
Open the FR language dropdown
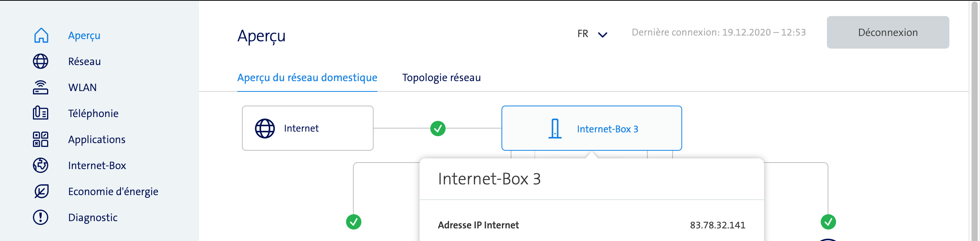click(583, 34)
